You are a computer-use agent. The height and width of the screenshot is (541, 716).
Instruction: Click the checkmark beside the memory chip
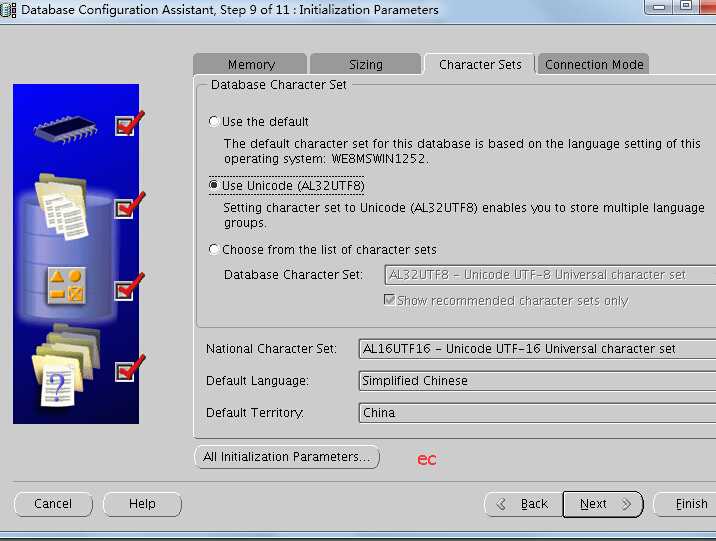coord(130,123)
